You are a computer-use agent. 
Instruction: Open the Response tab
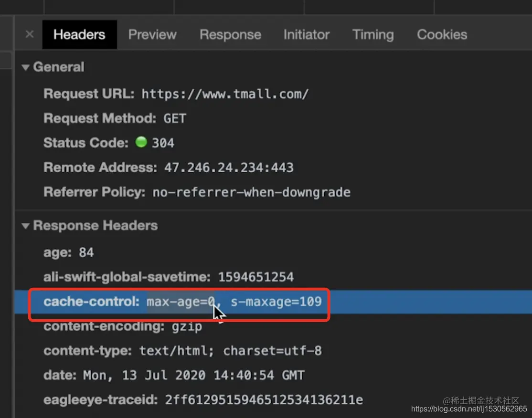230,34
